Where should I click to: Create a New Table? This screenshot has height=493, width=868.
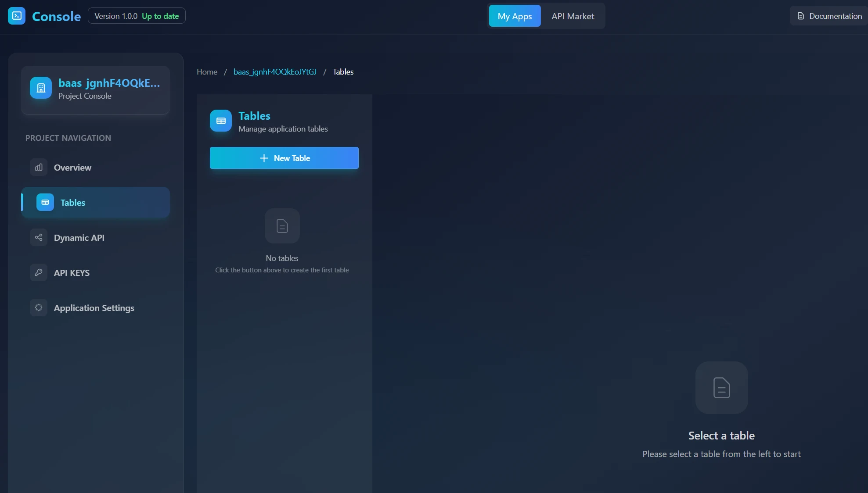point(284,158)
